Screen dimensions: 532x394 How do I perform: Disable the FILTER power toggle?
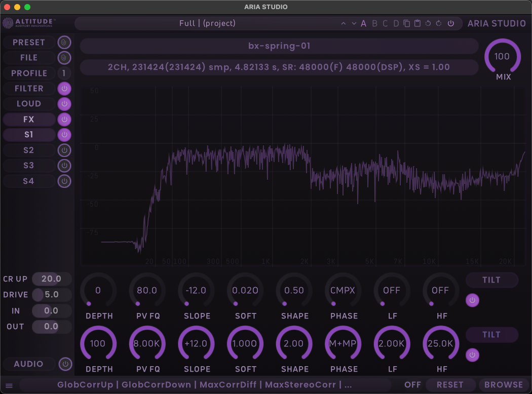(64, 89)
